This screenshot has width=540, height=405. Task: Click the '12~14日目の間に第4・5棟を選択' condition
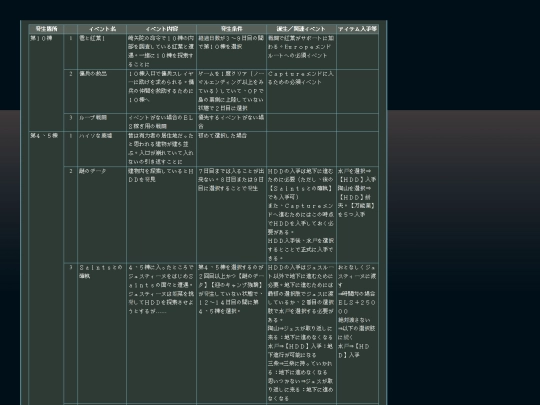228,307
